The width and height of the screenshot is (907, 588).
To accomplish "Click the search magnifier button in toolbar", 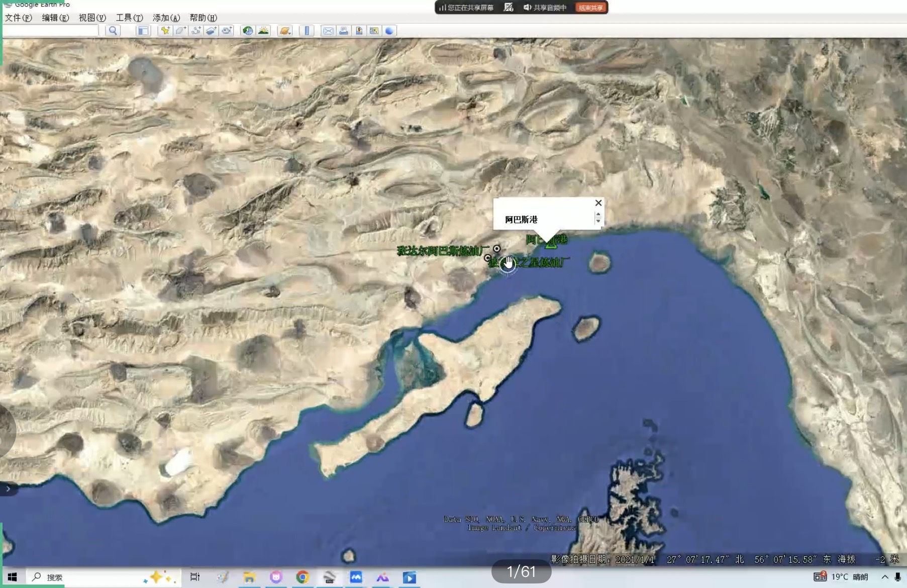I will (x=113, y=31).
